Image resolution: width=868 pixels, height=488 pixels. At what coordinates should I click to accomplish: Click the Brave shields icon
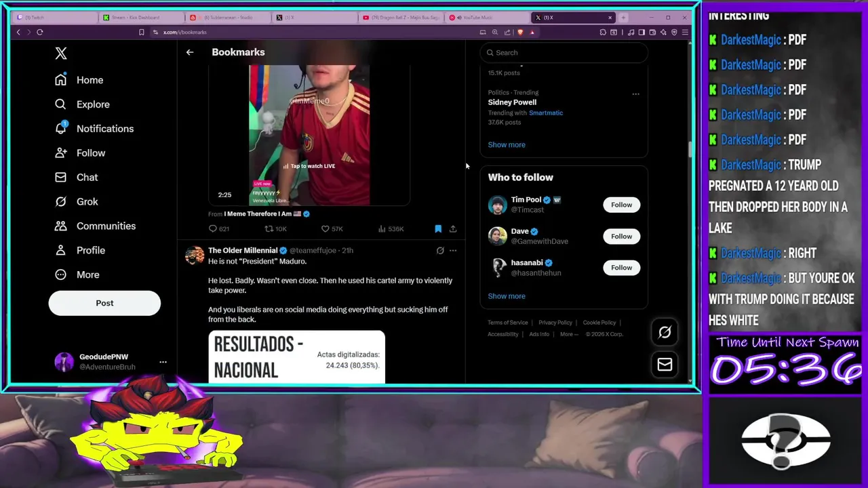(x=520, y=33)
